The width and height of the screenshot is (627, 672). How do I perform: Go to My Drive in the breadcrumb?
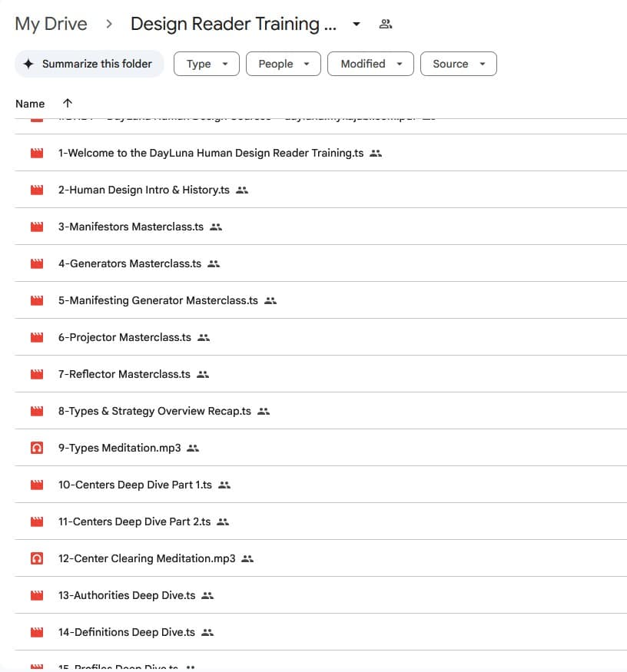51,25
